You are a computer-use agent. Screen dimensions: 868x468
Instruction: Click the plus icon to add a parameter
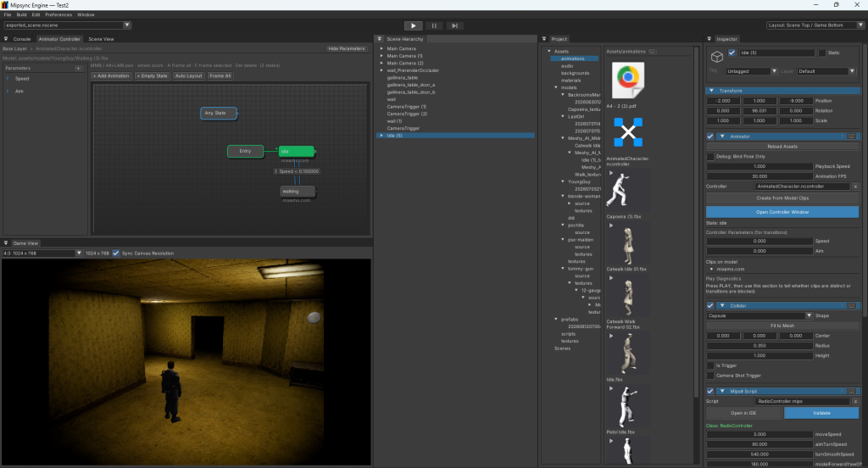pyautogui.click(x=78, y=68)
